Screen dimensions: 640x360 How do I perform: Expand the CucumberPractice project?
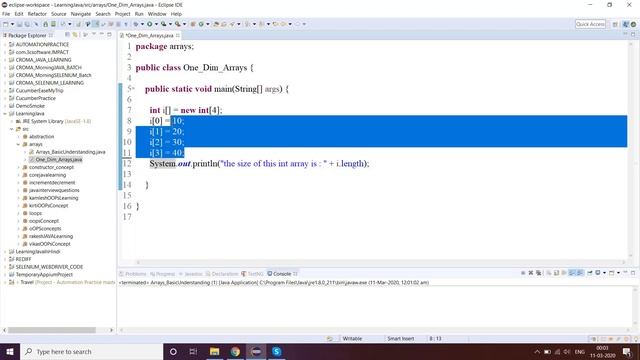(5, 98)
